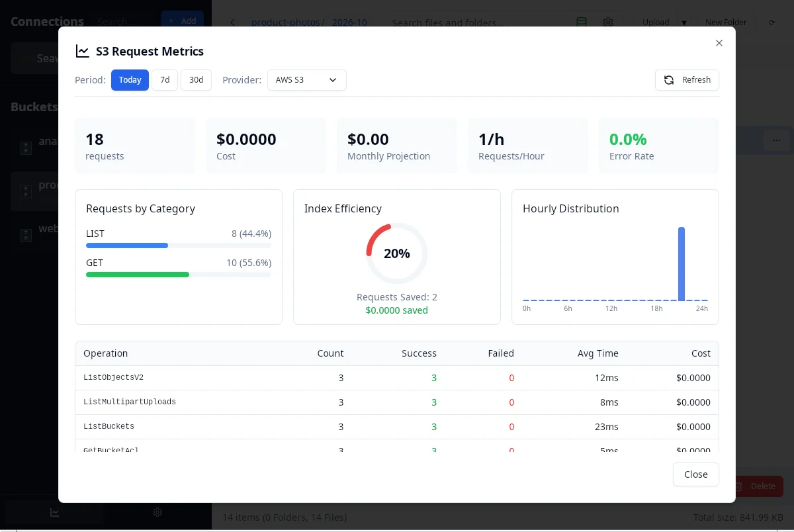Click the database icon in background toolbar
Screen dimensions: 794x532
tap(582, 22)
